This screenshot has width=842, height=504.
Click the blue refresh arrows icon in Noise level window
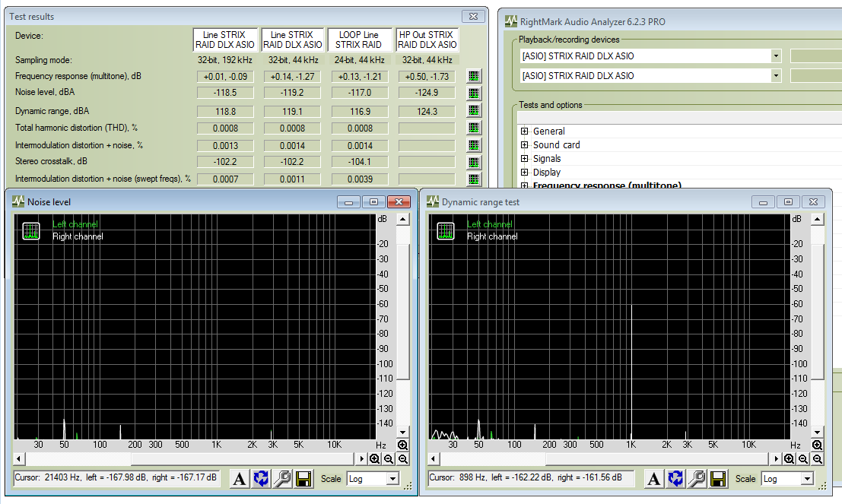pos(261,479)
